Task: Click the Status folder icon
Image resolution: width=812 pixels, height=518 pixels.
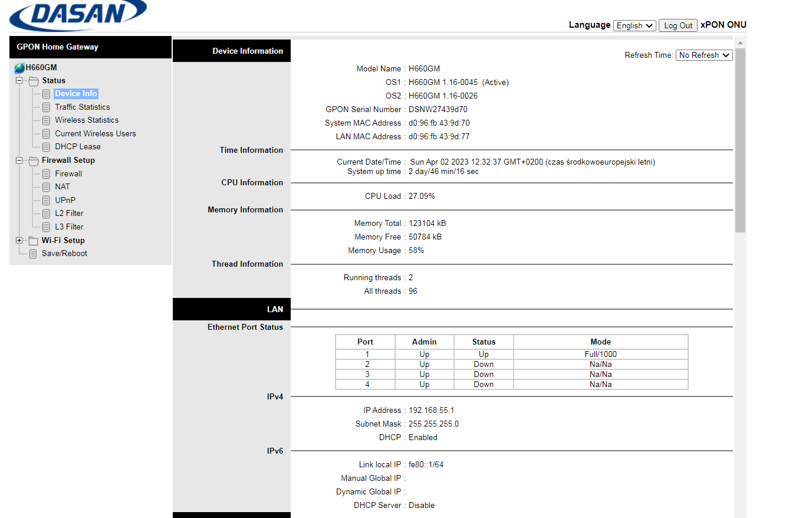Action: (x=34, y=81)
